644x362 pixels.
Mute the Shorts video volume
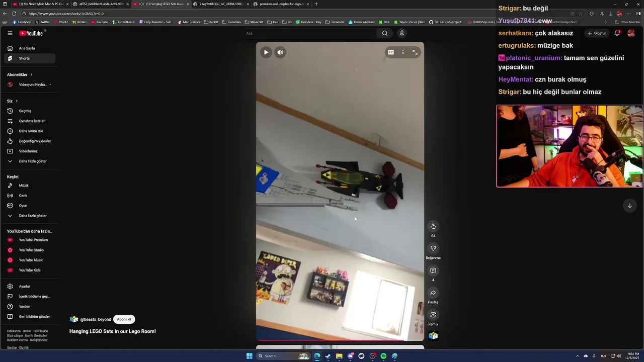pos(280,52)
